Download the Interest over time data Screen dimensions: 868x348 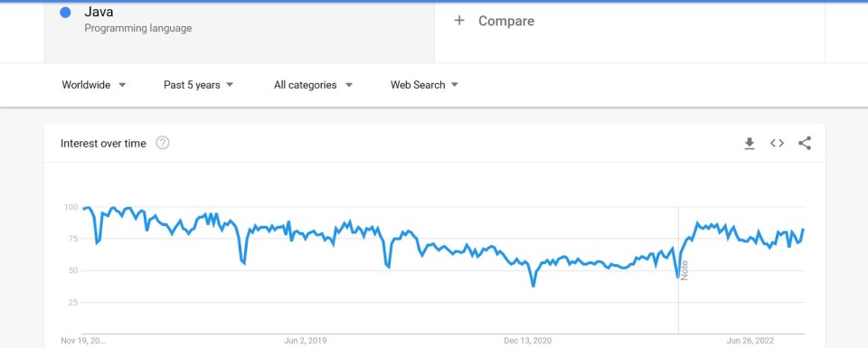pos(749,144)
